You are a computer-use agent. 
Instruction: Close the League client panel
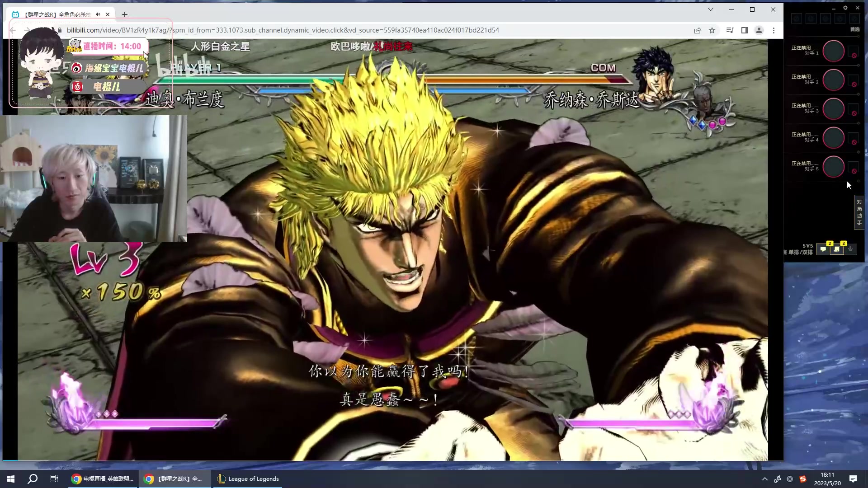coord(857,8)
